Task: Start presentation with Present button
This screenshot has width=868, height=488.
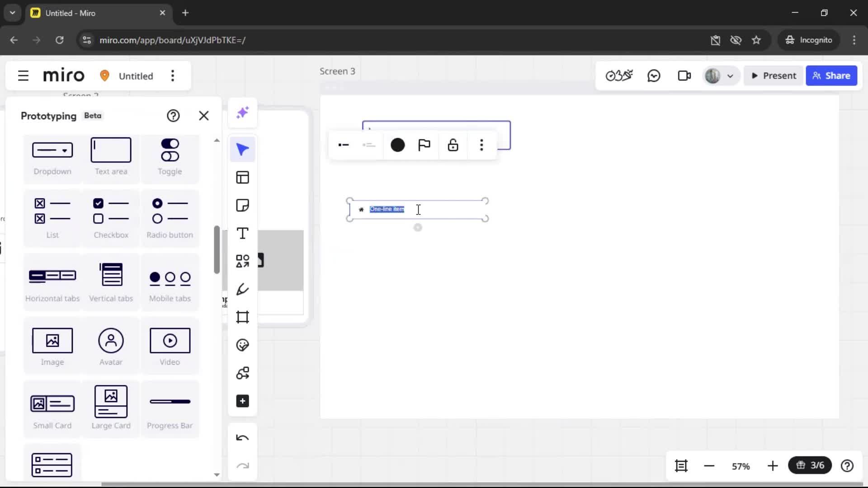Action: pyautogui.click(x=774, y=75)
